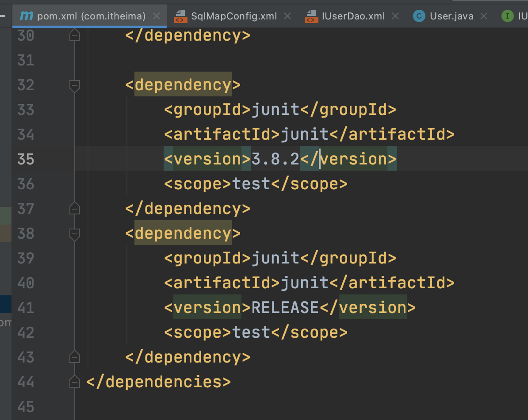Click the groupId junit text on line 39
This screenshot has height=420, width=528.
(275, 258)
